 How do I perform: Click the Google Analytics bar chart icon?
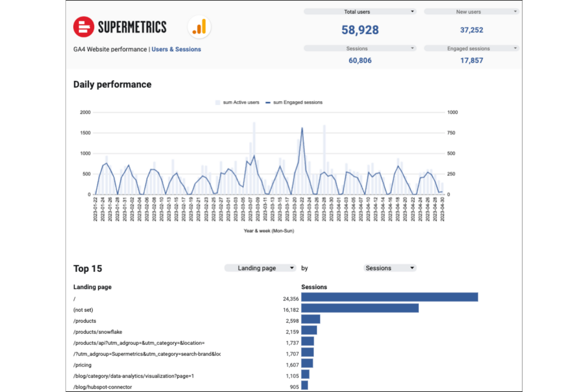pos(199,27)
